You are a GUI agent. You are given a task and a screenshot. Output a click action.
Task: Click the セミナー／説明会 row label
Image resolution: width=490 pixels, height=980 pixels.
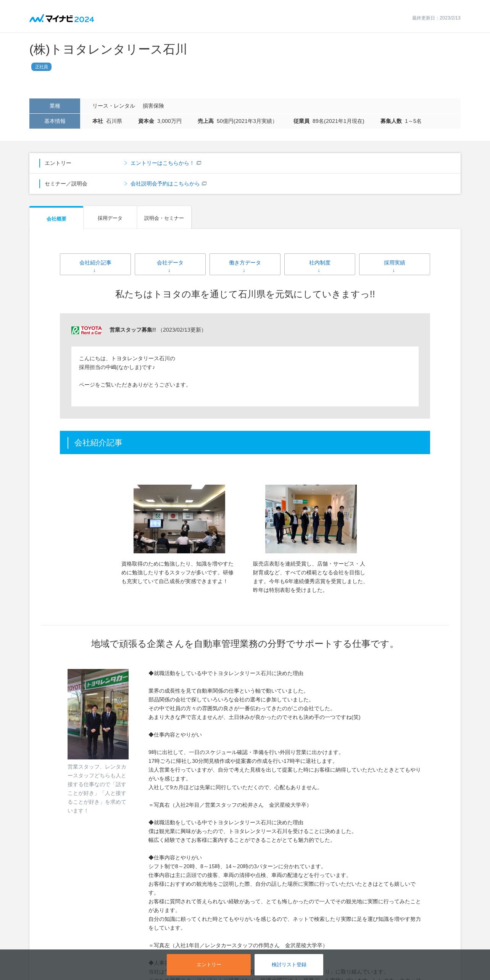point(66,184)
